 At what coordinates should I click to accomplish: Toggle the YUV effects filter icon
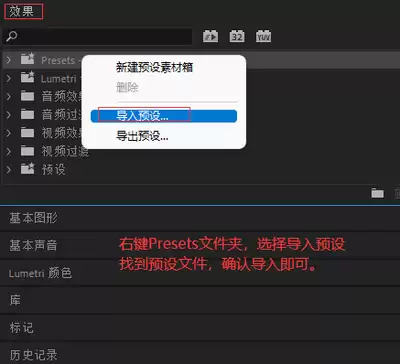click(263, 36)
